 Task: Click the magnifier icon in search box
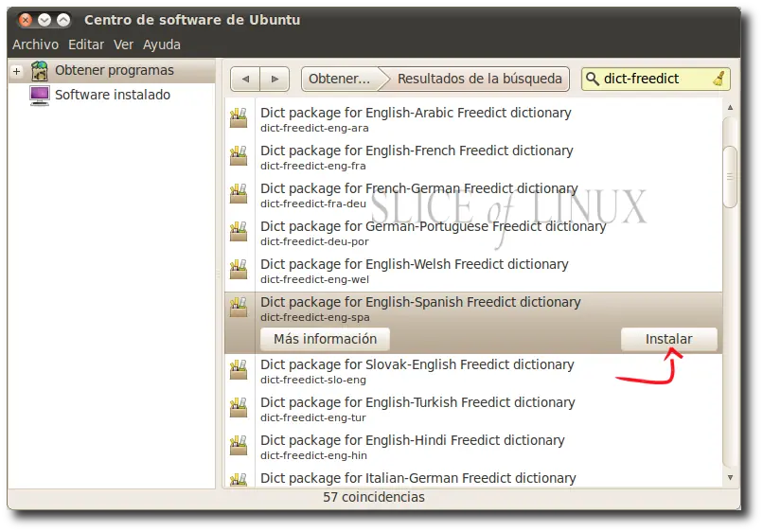pyautogui.click(x=593, y=79)
